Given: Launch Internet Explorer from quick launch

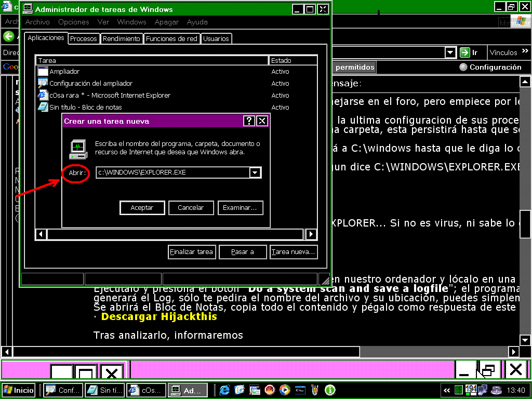Looking at the screenshot, I should 224,390.
